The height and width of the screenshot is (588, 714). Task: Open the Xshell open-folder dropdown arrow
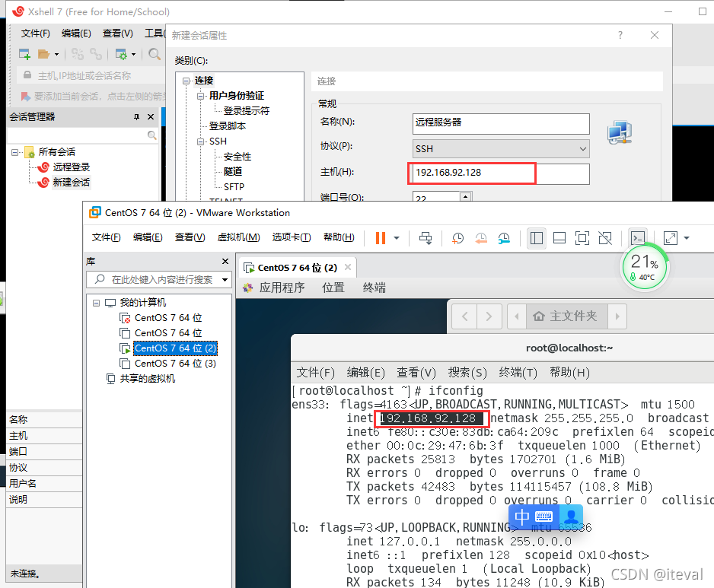[x=57, y=54]
